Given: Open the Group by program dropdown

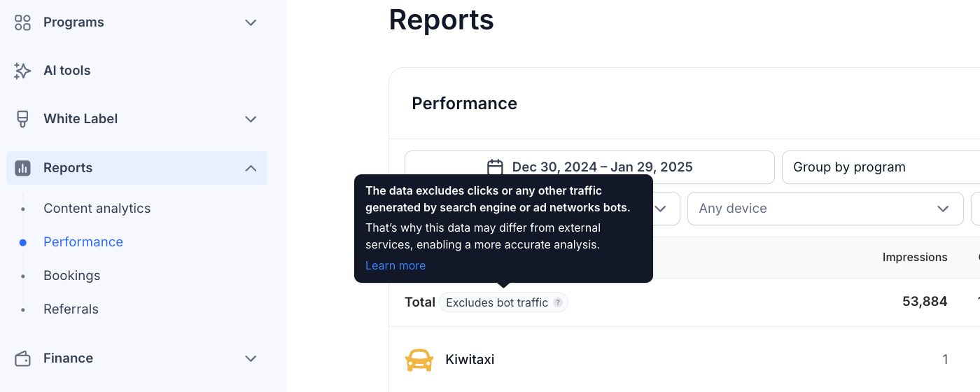Looking at the screenshot, I should 881,167.
